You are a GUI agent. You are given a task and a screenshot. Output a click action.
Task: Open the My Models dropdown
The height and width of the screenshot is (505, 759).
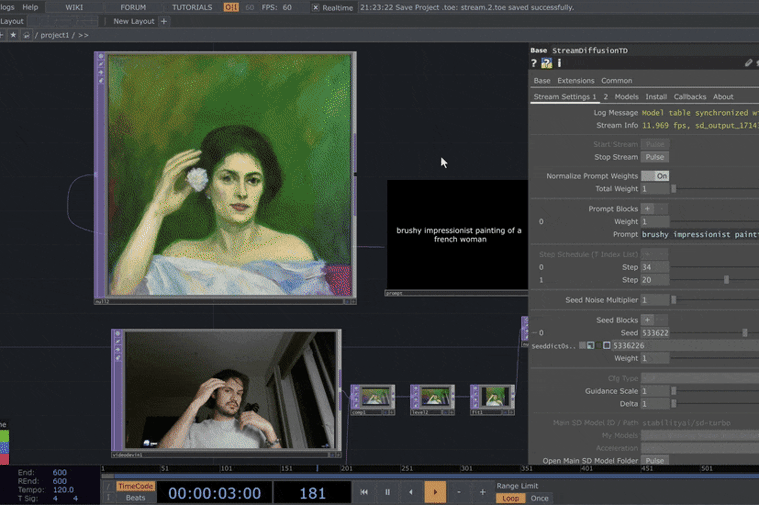point(699,435)
